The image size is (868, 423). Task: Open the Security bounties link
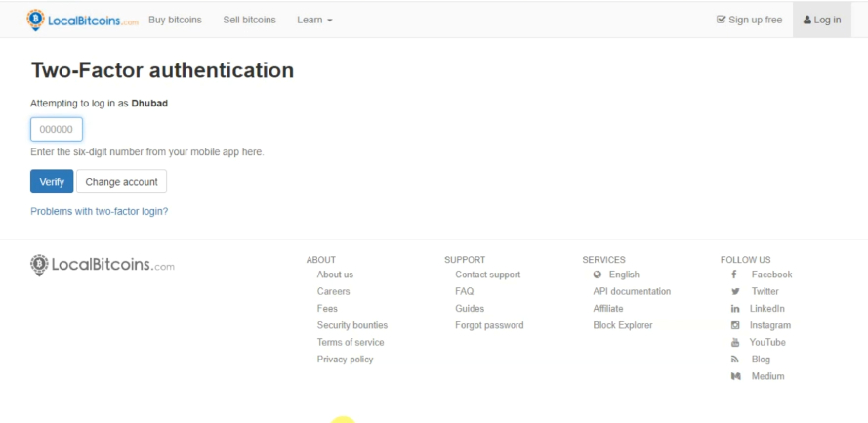point(352,325)
